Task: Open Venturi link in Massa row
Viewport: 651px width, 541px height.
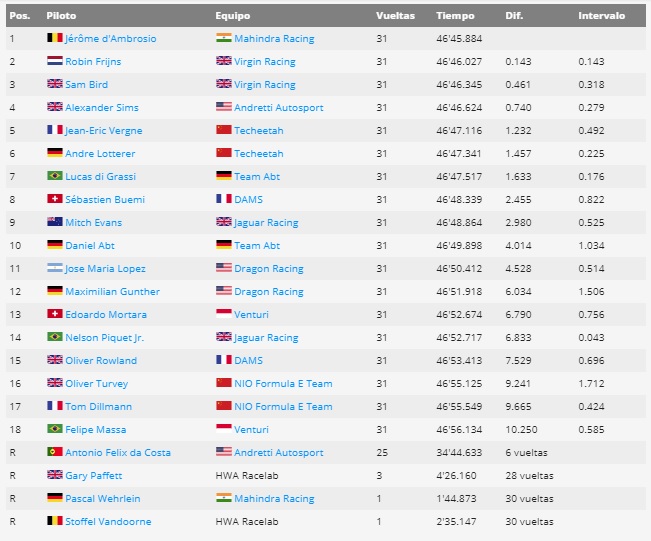Action: [251, 430]
